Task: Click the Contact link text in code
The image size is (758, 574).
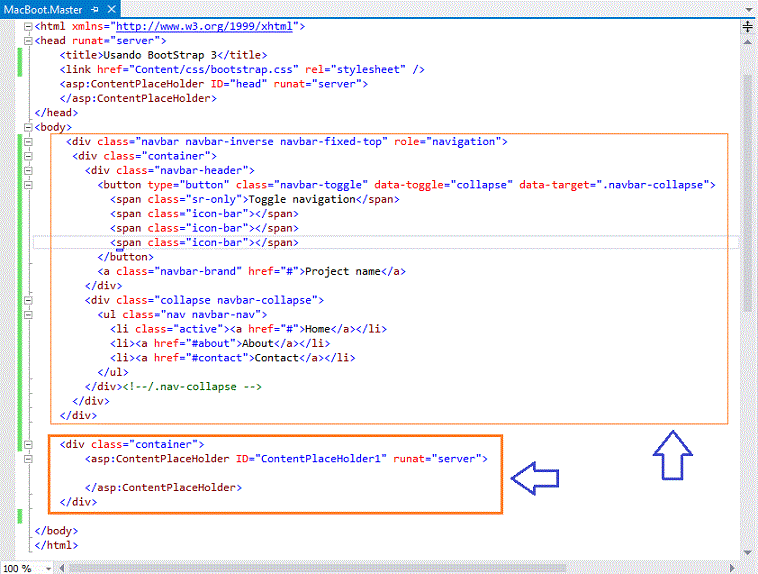Action: tap(277, 358)
